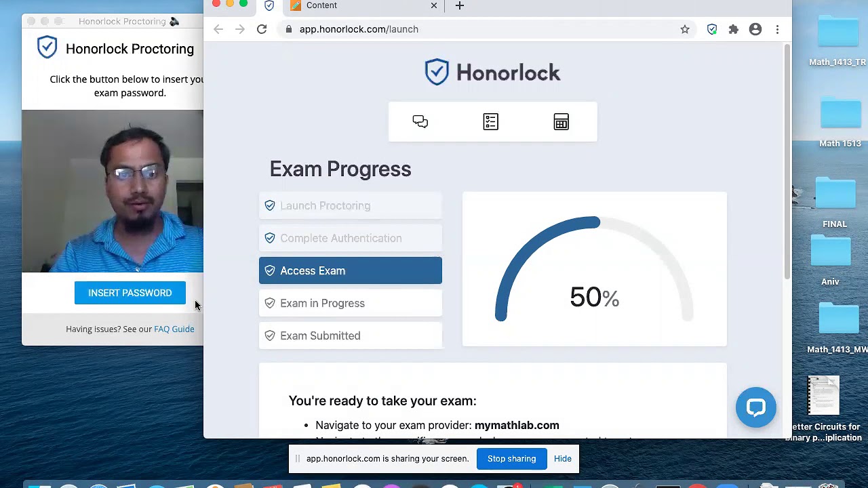Viewport: 868px width, 488px height.
Task: Click the lock icon in address bar
Action: tap(290, 29)
